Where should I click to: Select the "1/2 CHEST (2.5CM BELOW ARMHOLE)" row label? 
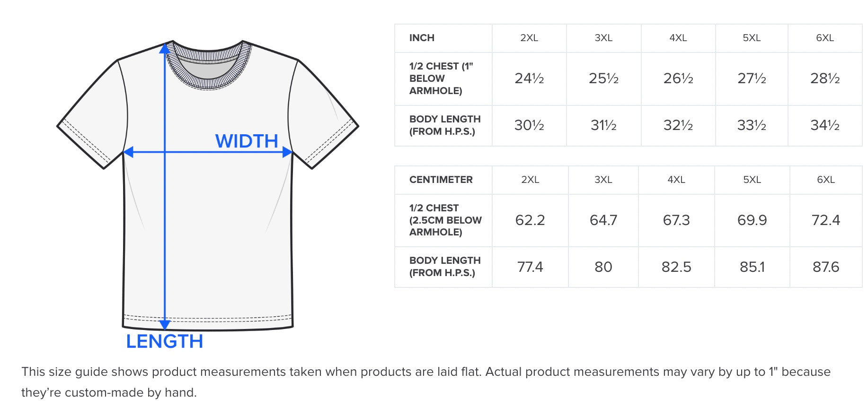tap(445, 220)
